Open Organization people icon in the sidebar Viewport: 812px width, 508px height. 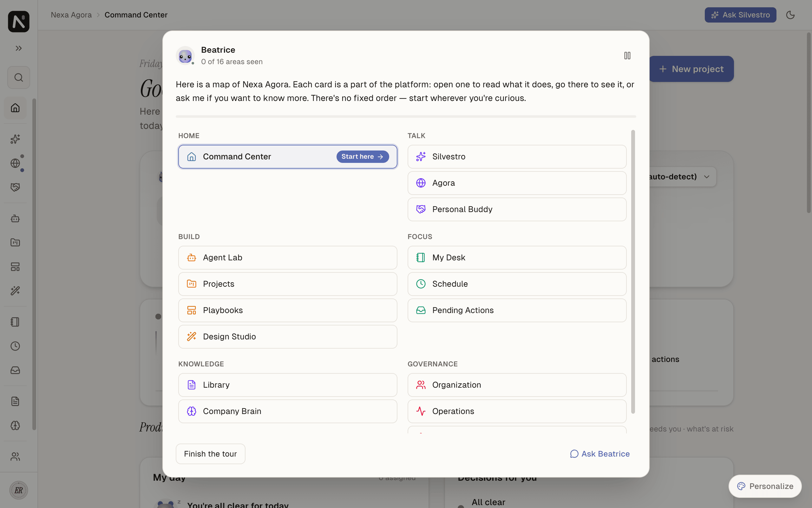(16, 457)
